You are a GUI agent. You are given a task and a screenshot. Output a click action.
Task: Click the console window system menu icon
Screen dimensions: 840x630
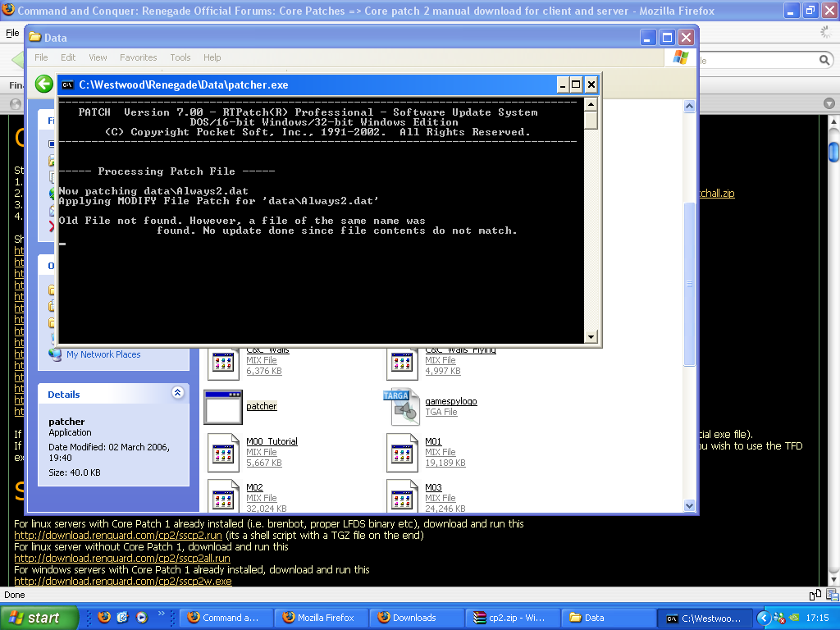(67, 84)
